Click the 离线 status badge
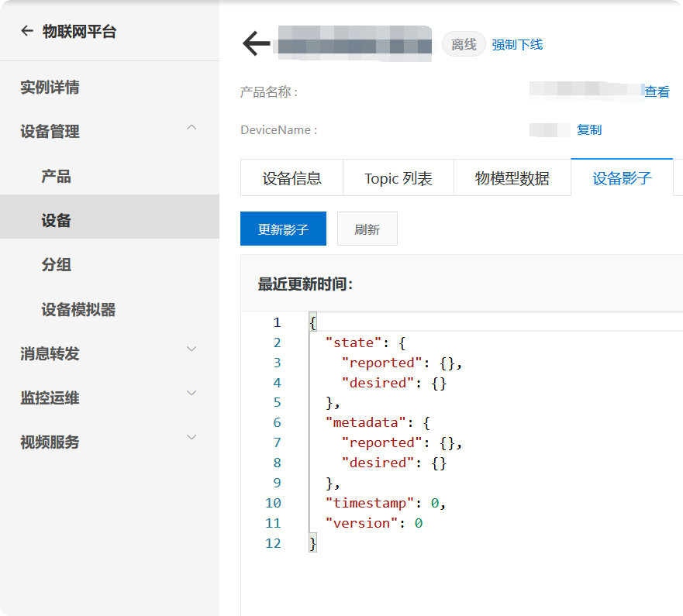Image resolution: width=683 pixels, height=616 pixels. [464, 44]
